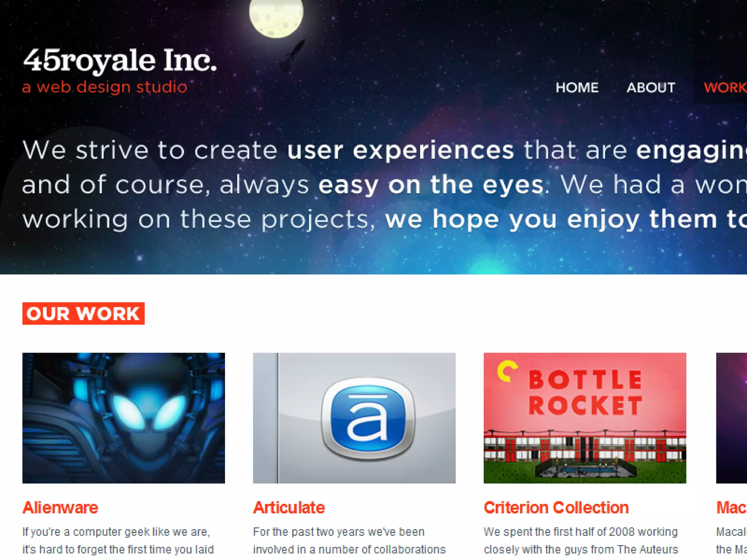Open the HOME navigation item

click(577, 87)
